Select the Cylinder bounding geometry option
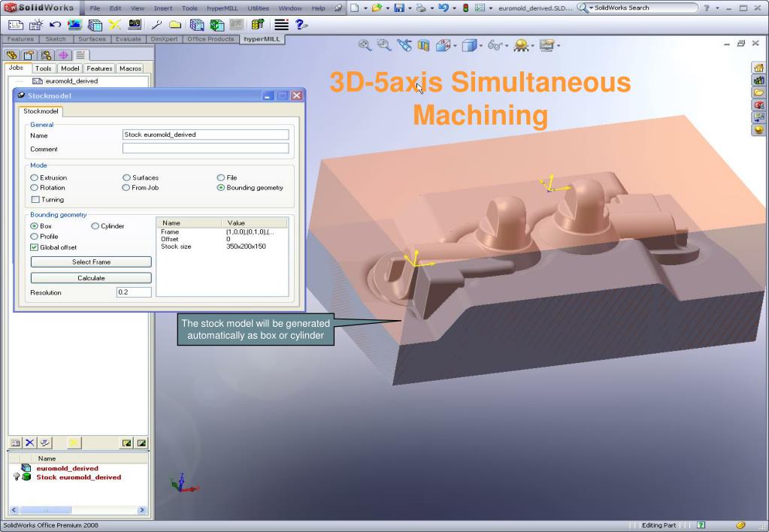 click(95, 226)
